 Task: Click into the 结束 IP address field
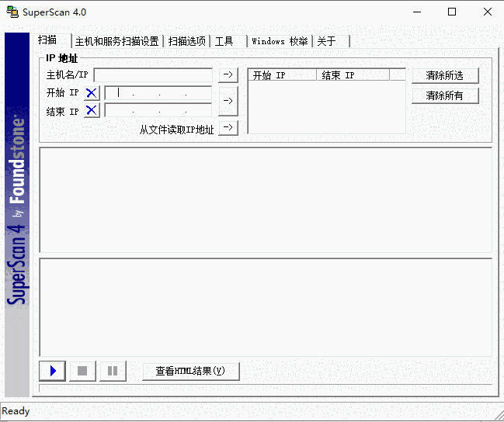(158, 110)
